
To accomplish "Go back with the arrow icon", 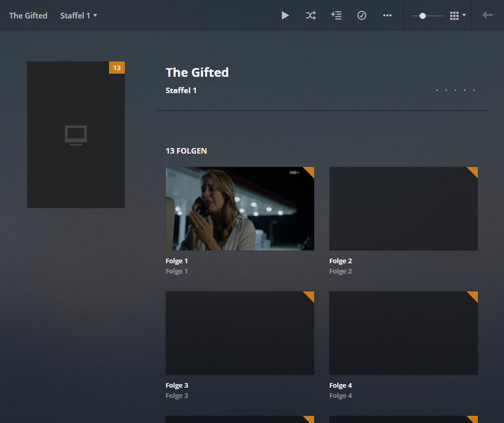I will (x=488, y=15).
